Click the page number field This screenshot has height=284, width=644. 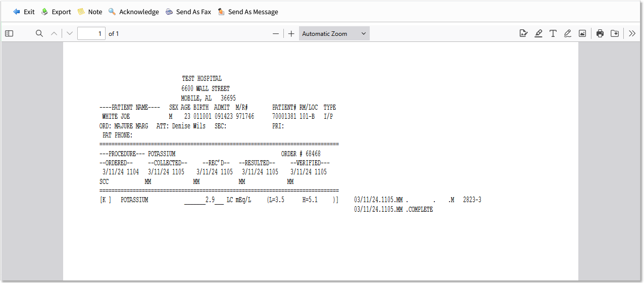pos(91,33)
